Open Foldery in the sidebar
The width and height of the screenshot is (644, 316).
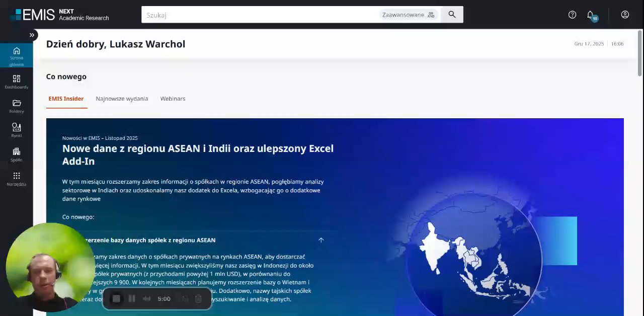tap(16, 106)
